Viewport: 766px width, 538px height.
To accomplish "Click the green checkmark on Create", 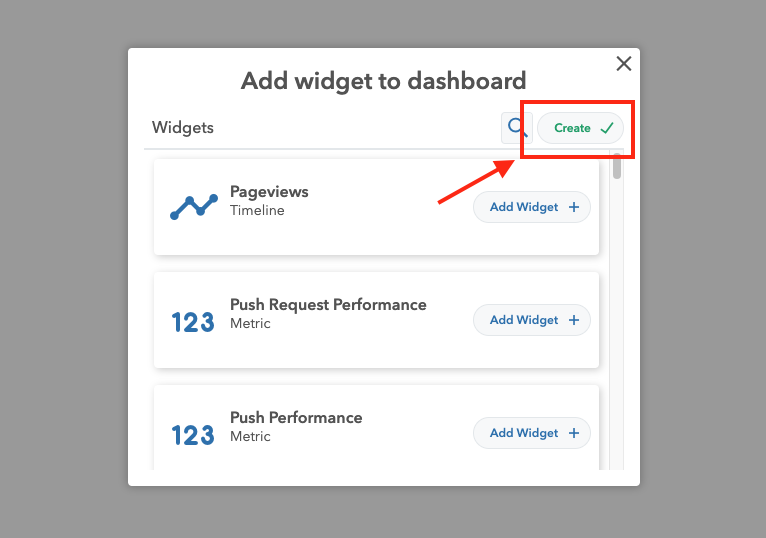I will [607, 128].
